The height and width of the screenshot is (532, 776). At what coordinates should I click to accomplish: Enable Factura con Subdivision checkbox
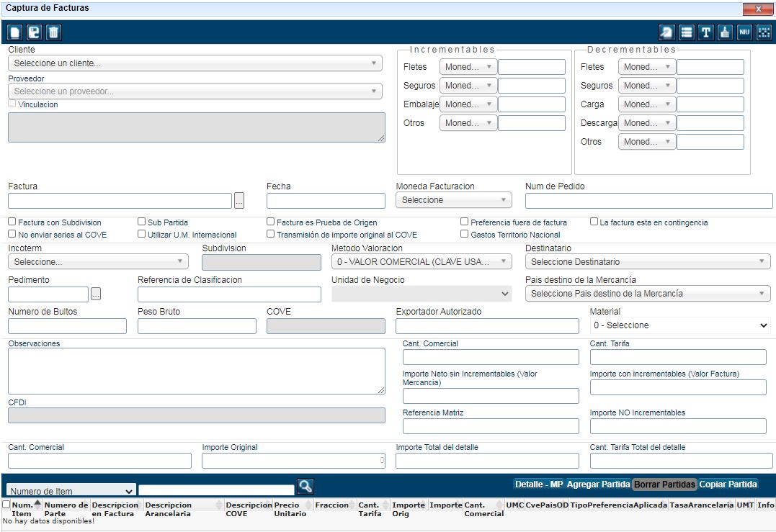pos(12,222)
